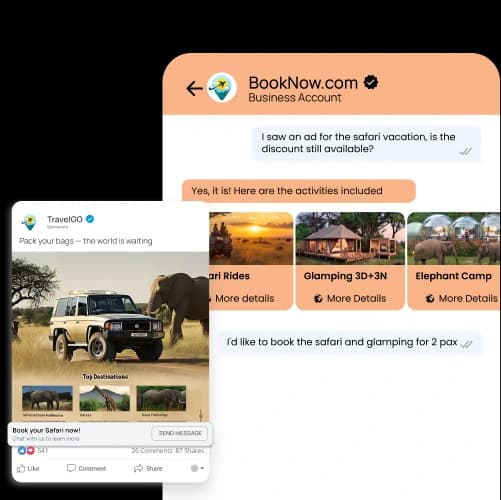Go back using the chat header arrow
Image resolution: width=501 pixels, height=500 pixels.
pyautogui.click(x=194, y=89)
